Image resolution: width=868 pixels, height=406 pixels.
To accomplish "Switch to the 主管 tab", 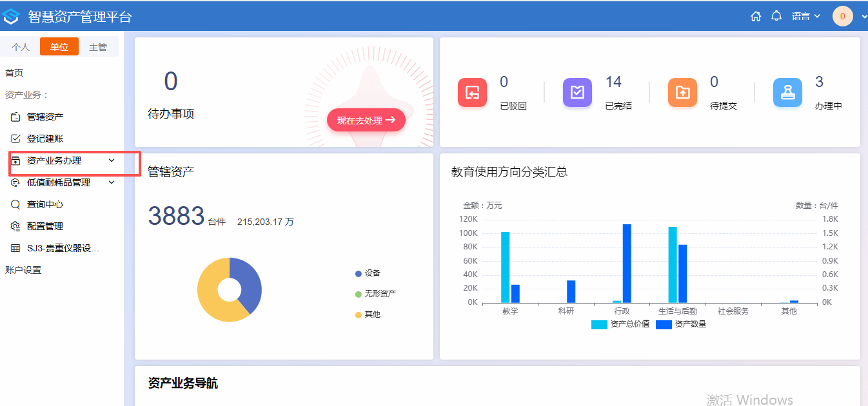I will click(98, 47).
